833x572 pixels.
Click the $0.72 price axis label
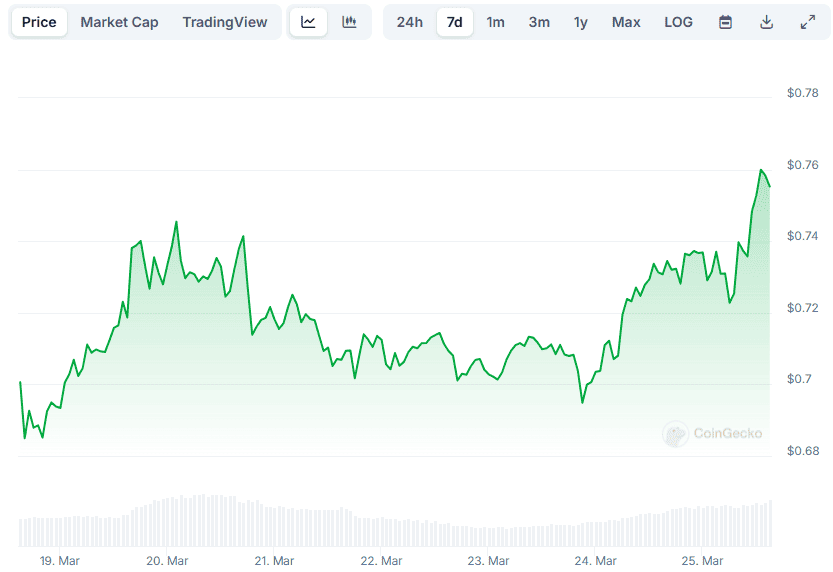[803, 308]
